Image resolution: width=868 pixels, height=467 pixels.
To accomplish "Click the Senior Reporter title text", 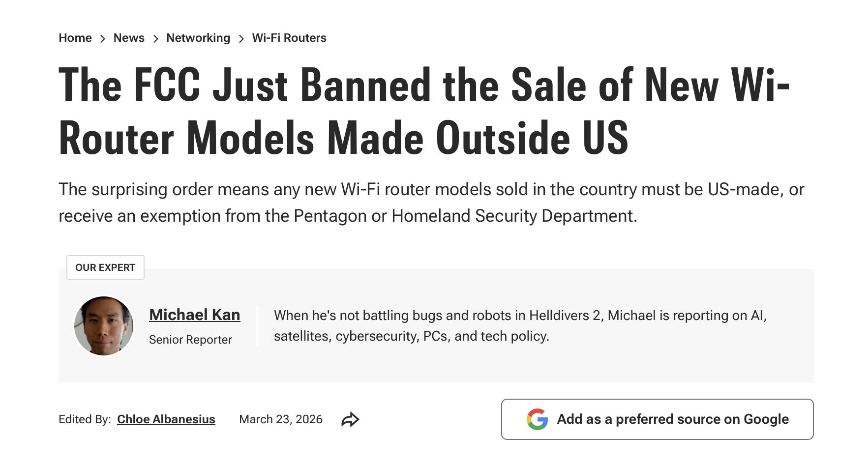I will click(191, 339).
